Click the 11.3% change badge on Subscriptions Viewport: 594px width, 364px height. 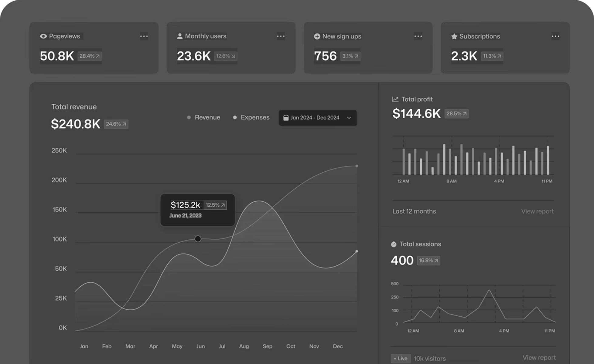tap(492, 56)
